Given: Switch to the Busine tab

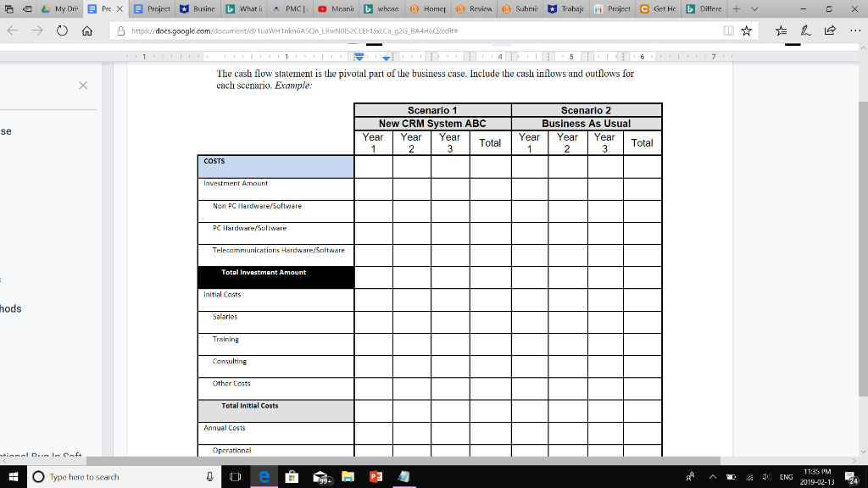Looking at the screenshot, I should click(198, 8).
